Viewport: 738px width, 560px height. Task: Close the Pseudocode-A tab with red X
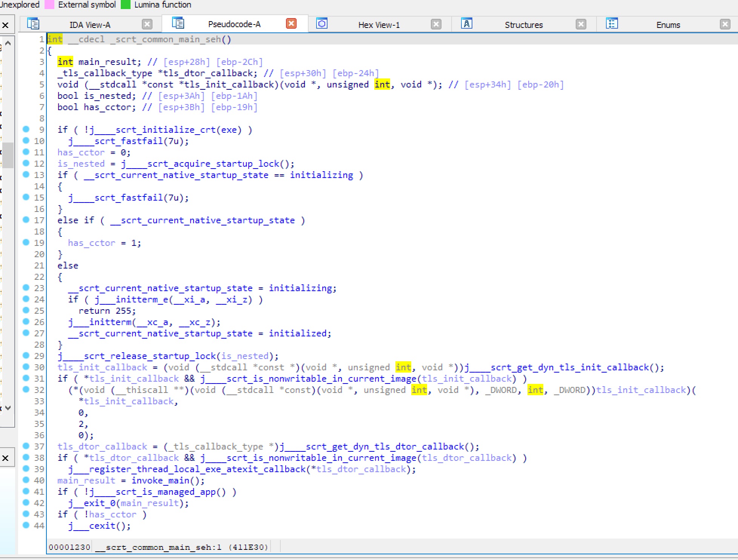[x=291, y=24]
